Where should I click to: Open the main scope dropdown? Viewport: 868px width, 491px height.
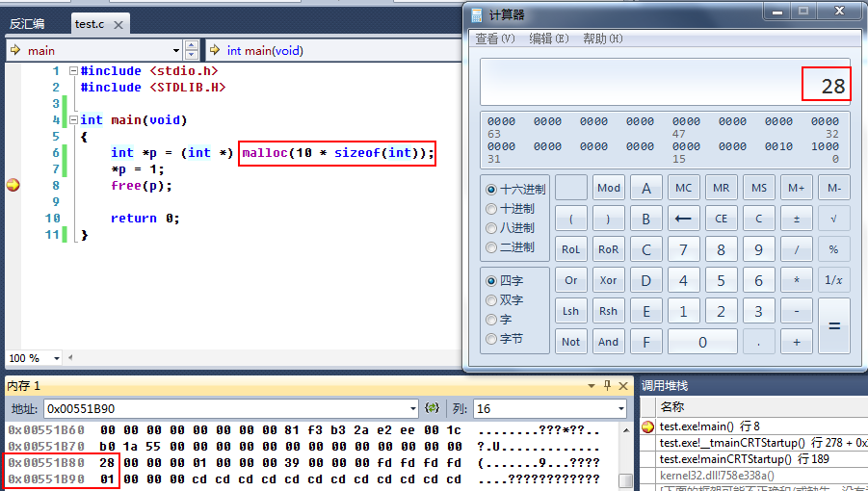[x=176, y=50]
